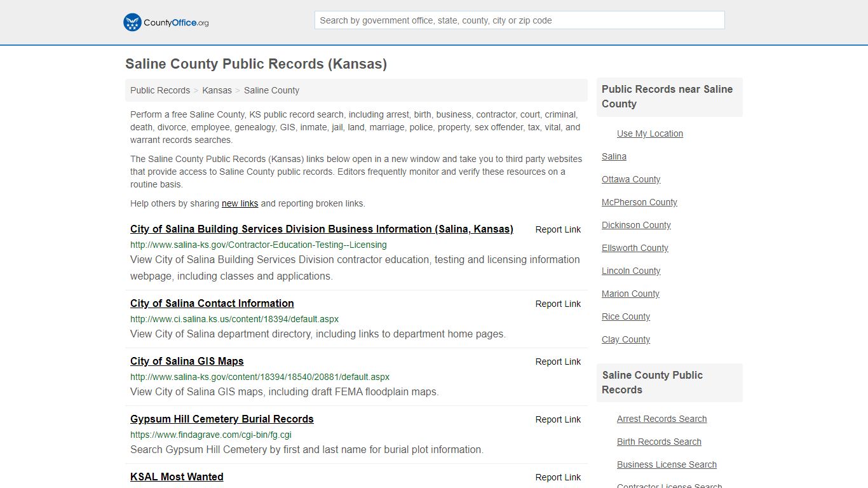868x488 pixels.
Task: Click the Gypsum Hill Cemetery description text
Action: (307, 450)
